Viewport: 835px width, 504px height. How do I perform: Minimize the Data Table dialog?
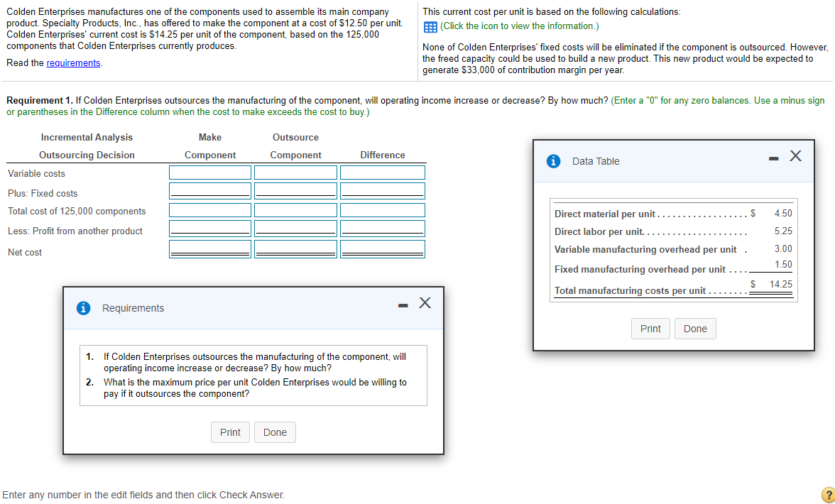pyautogui.click(x=774, y=158)
